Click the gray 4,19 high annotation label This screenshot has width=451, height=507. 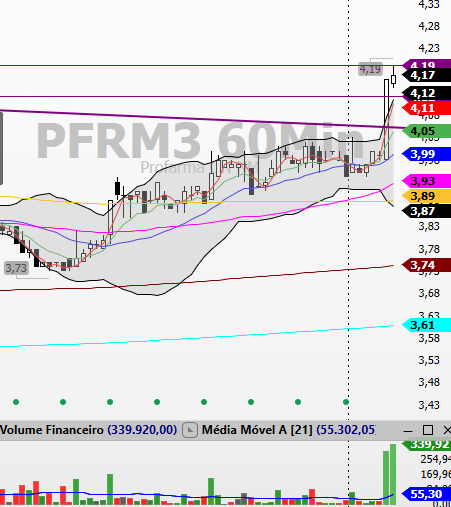pos(370,69)
